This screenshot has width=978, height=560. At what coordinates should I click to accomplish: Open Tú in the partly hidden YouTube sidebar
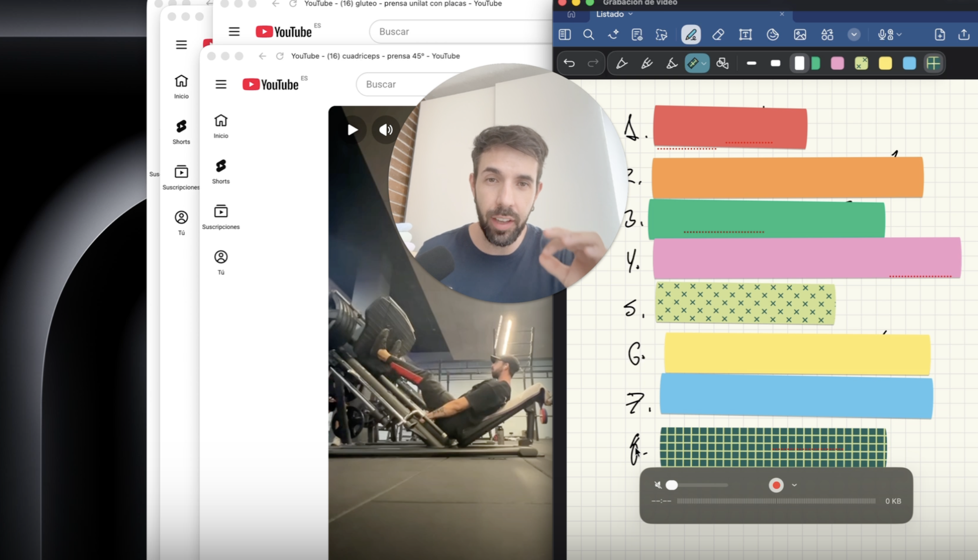tap(181, 223)
